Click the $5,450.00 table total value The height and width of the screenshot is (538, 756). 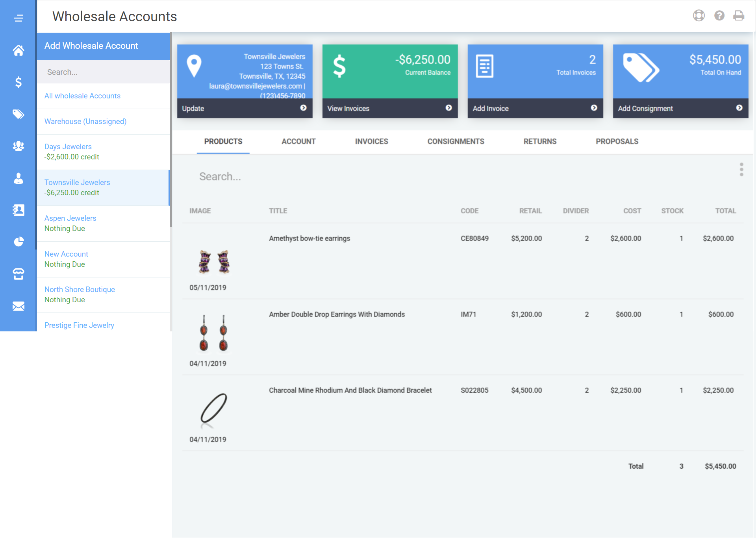pyautogui.click(x=721, y=466)
